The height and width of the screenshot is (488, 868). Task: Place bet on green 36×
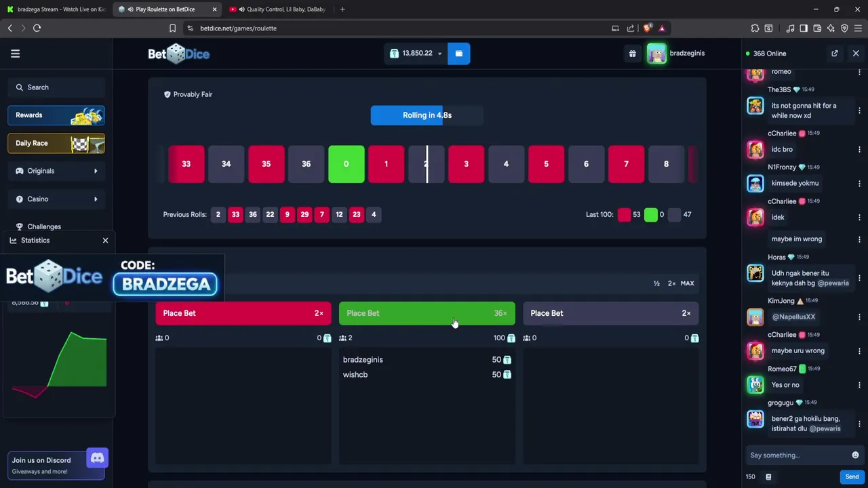tap(427, 313)
